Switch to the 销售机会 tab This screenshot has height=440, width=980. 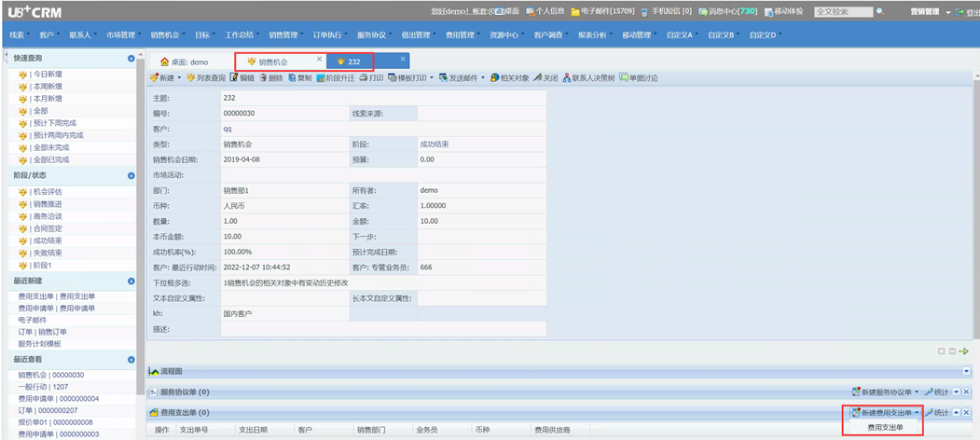coord(272,62)
